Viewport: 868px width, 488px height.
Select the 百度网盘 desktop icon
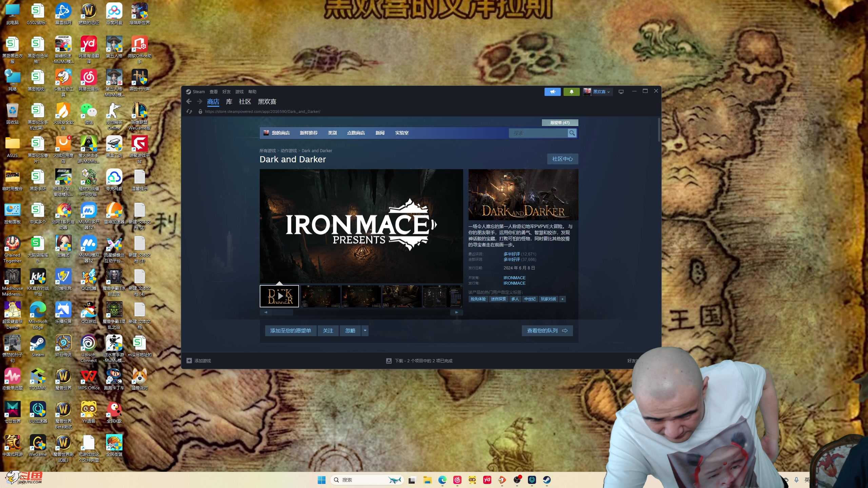[x=114, y=14]
